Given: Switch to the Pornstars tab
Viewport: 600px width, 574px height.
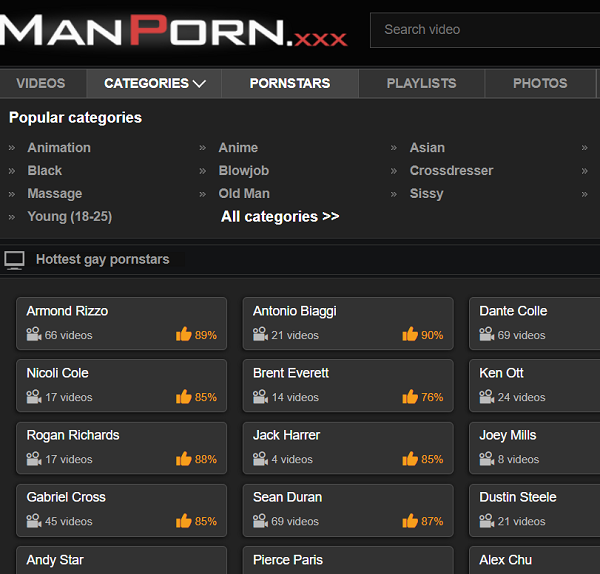Looking at the screenshot, I should tap(290, 83).
